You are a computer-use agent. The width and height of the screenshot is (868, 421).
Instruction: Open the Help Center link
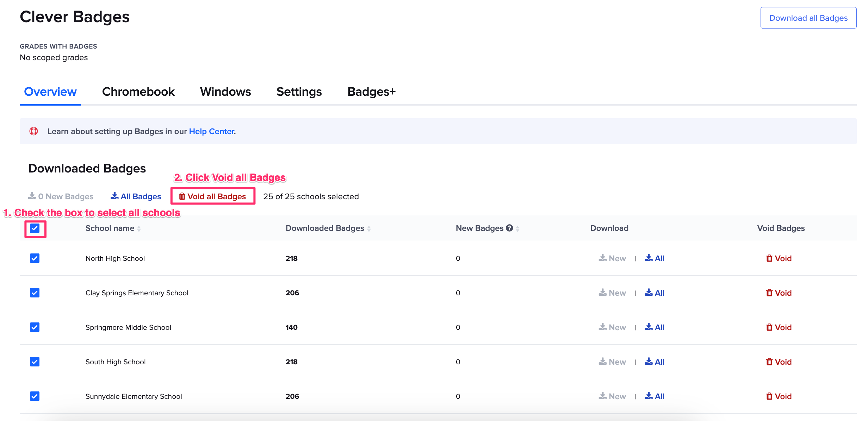[x=212, y=131]
